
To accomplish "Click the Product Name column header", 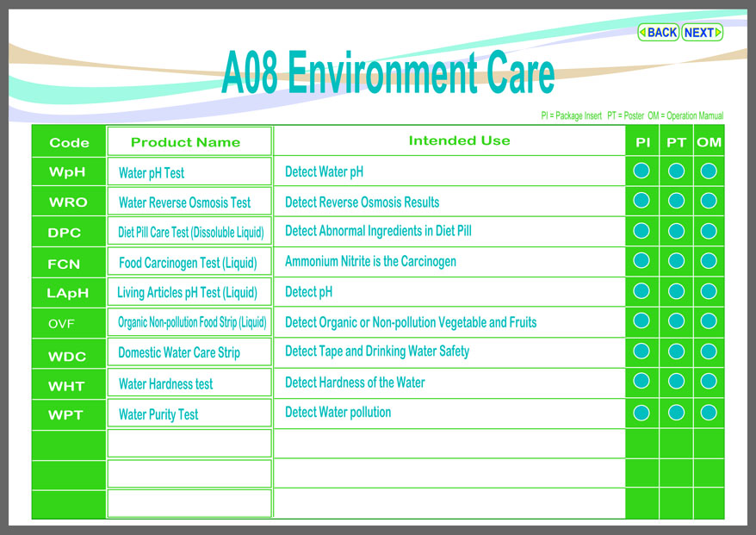I will pos(186,142).
